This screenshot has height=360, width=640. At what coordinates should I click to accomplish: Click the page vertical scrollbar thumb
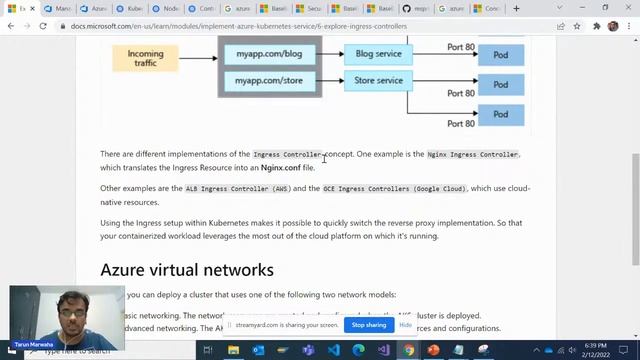pyautogui.click(x=636, y=209)
